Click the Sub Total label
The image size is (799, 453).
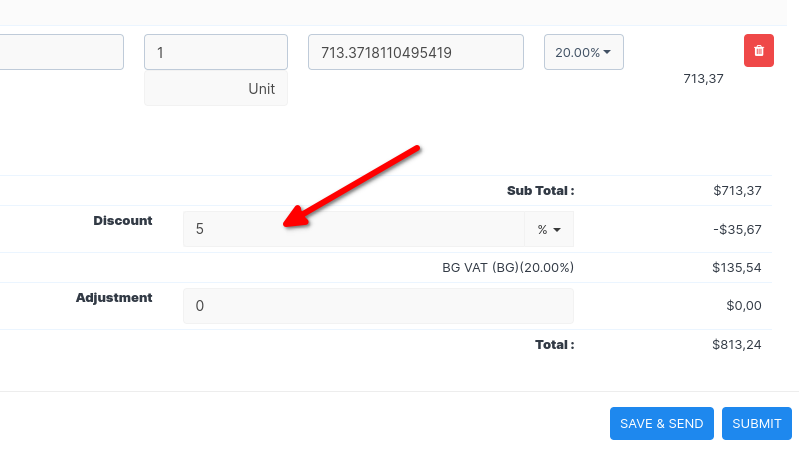click(x=540, y=190)
